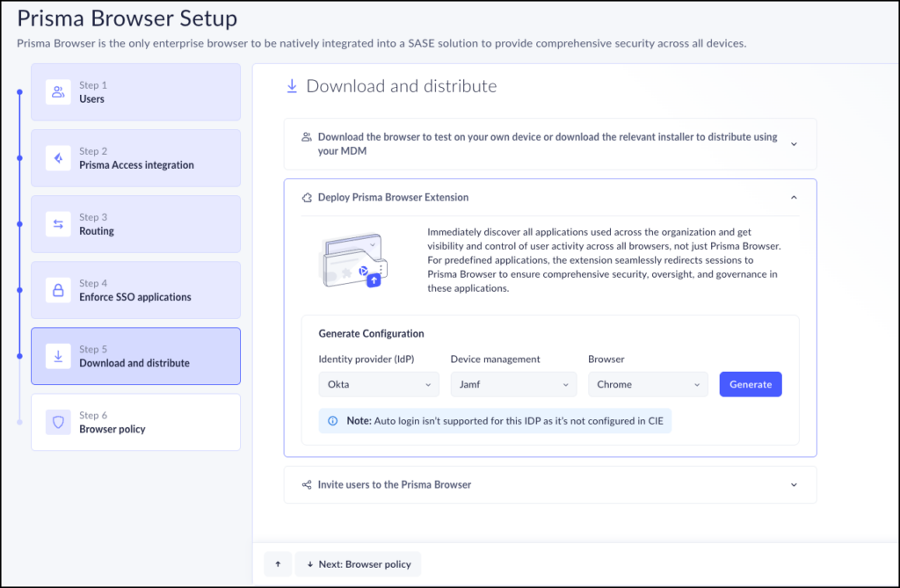Open the Browser dropdown showing Chrome

[x=649, y=384]
